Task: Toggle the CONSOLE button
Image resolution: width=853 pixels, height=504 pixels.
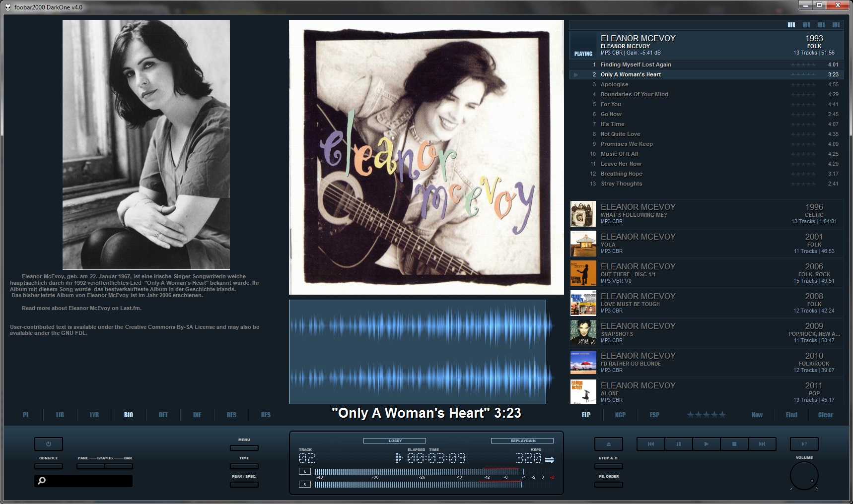Action: click(49, 466)
